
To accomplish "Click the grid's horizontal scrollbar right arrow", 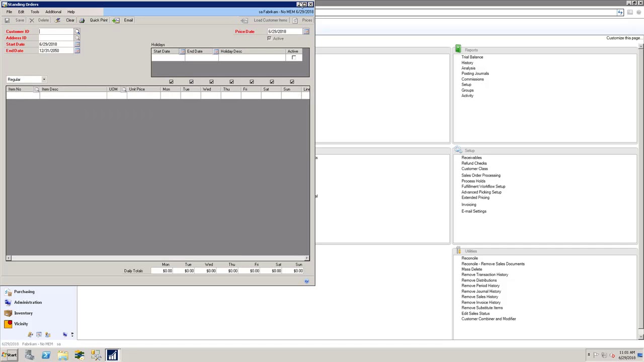I will point(307,258).
